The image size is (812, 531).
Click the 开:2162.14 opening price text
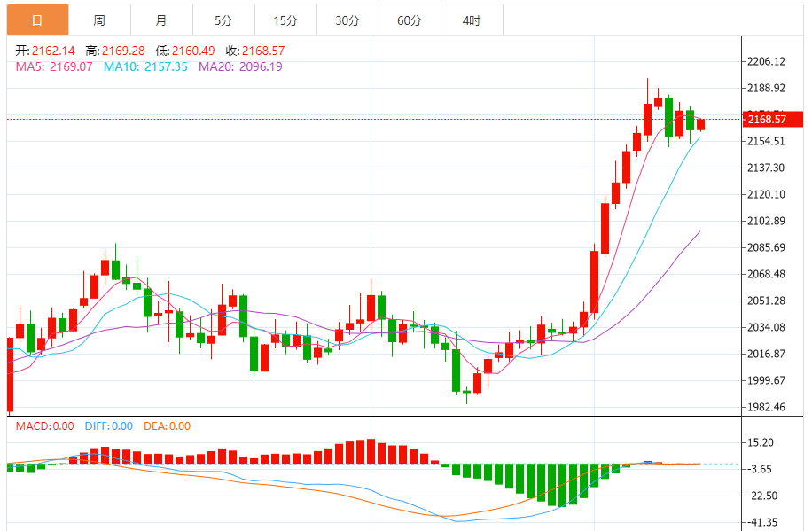[45, 51]
